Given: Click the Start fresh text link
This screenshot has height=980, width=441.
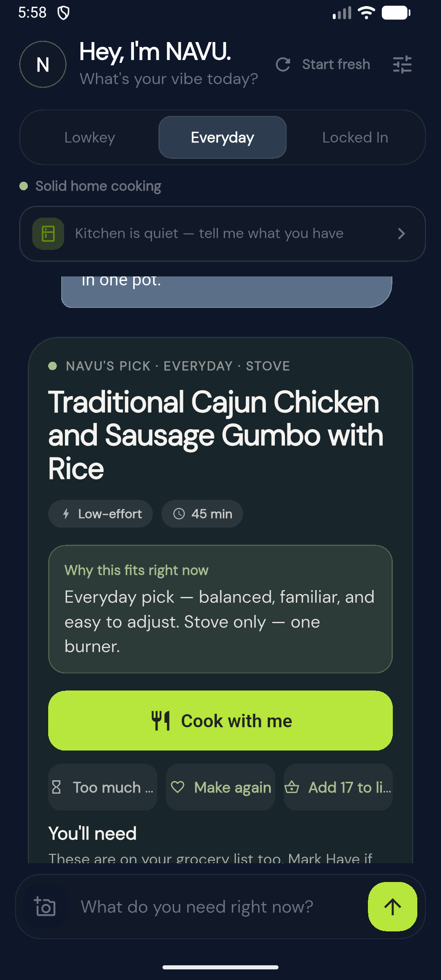Looking at the screenshot, I should click(336, 65).
